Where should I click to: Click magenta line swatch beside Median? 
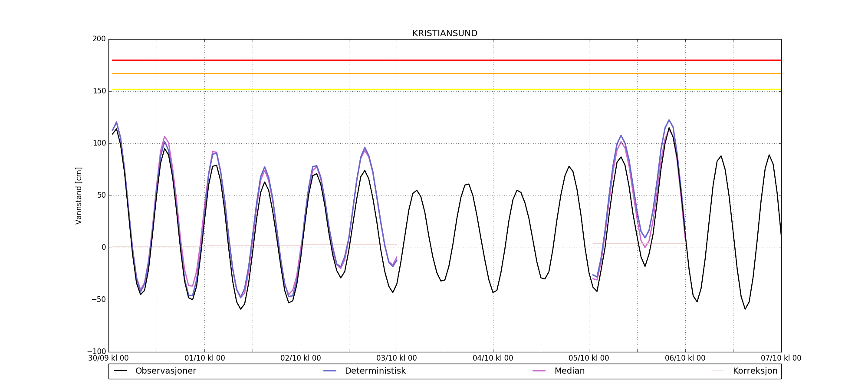click(539, 371)
